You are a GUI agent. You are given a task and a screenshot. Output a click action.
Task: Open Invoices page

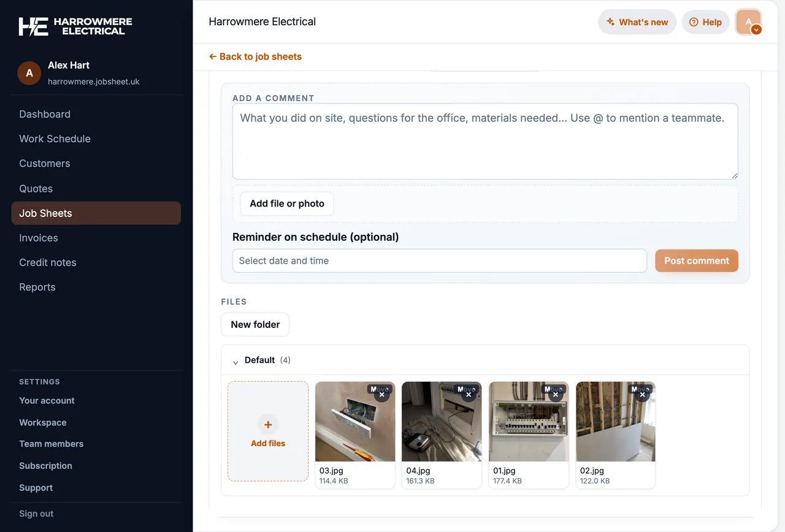click(x=38, y=238)
